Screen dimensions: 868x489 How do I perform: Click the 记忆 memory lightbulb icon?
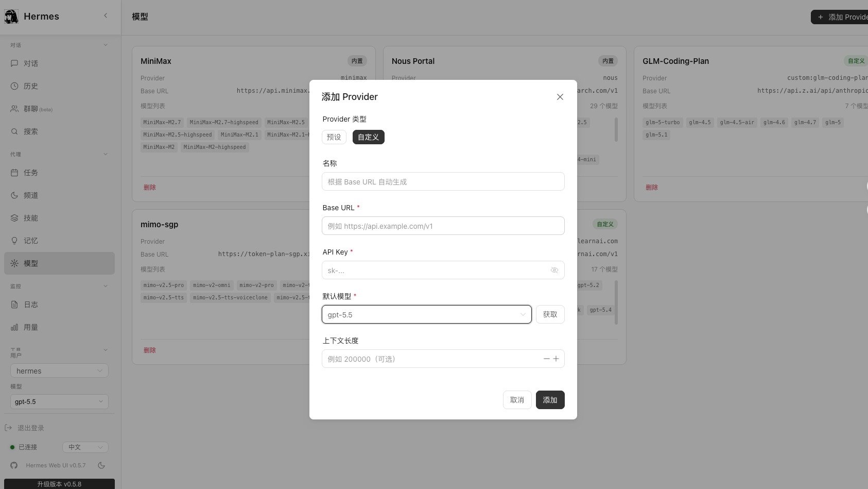pos(14,241)
